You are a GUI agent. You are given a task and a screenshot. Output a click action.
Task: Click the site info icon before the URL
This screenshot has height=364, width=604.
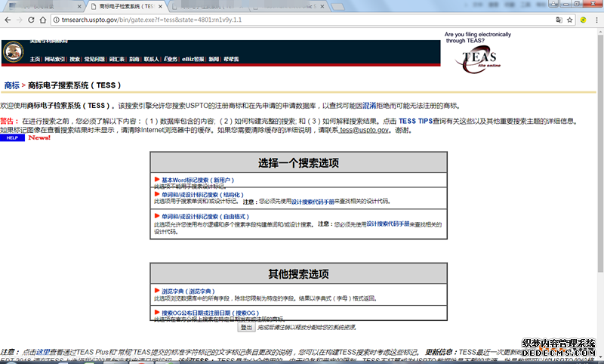point(56,20)
